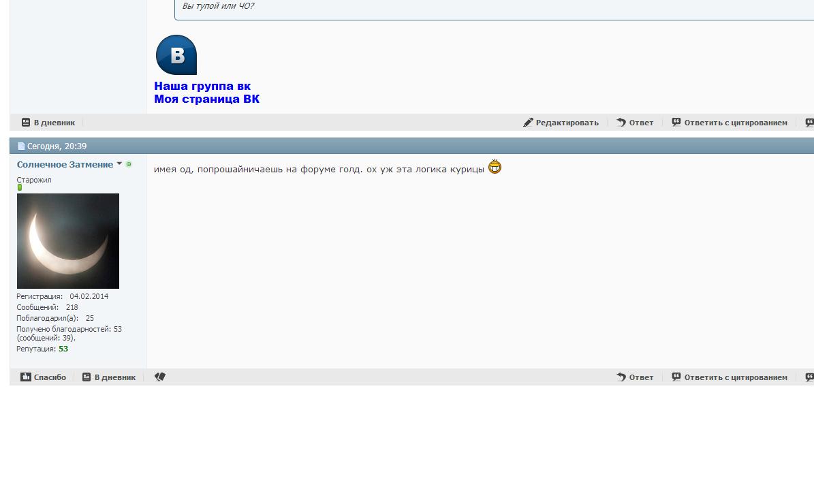Click the reputation value 53
The width and height of the screenshot is (814, 504).
pyautogui.click(x=63, y=349)
